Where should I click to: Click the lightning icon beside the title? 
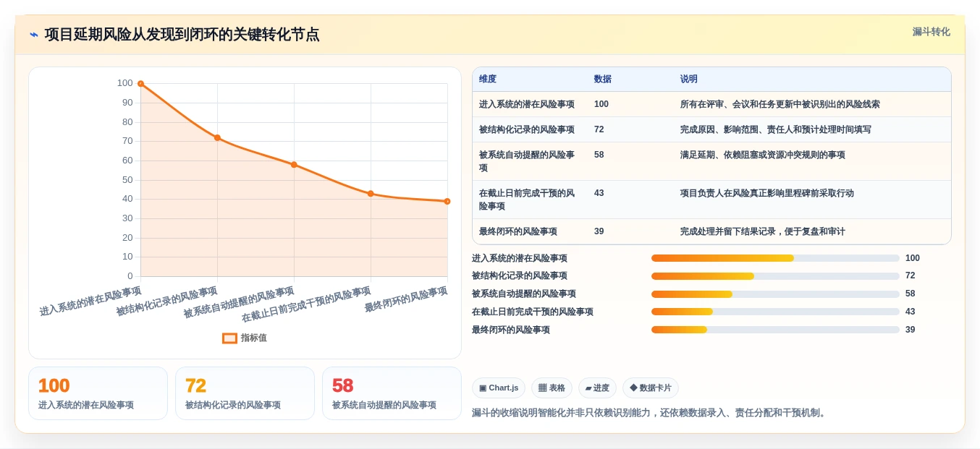pos(34,35)
